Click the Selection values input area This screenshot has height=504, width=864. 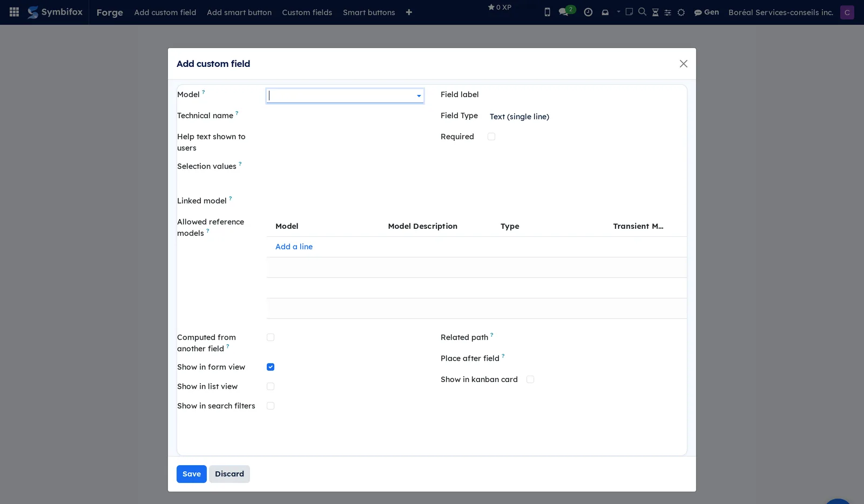[346, 173]
